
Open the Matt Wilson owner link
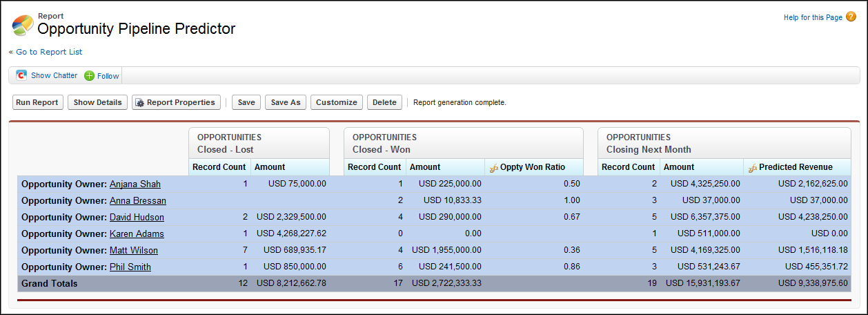(134, 250)
